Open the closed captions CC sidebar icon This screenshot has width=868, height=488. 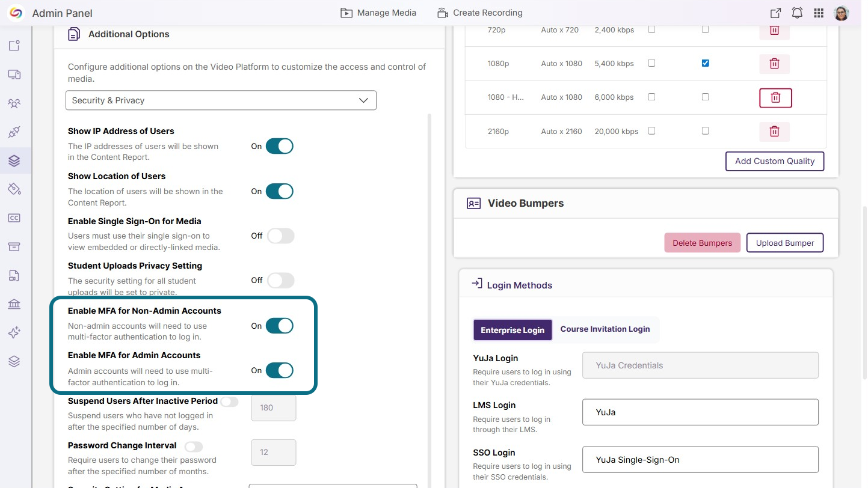tap(14, 218)
